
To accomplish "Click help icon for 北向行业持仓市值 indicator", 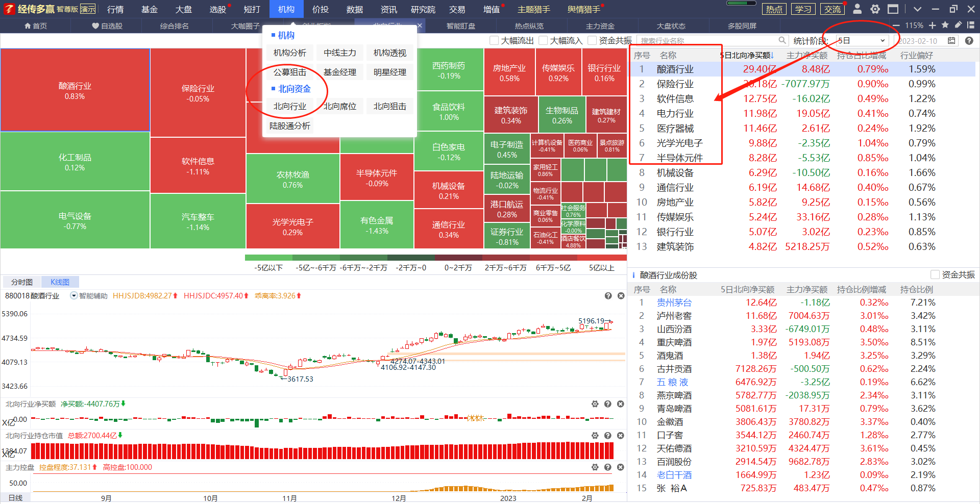I will coord(607,436).
